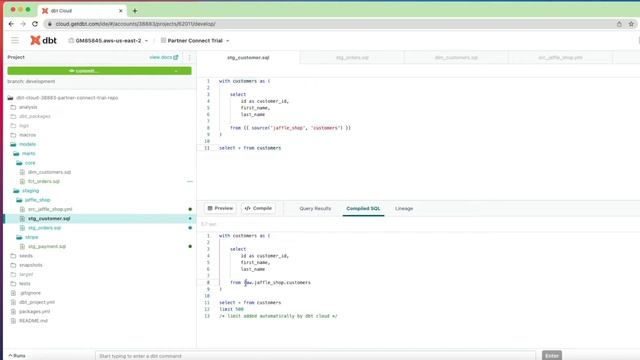The width and height of the screenshot is (640, 360).
Task: Open account dropdown GM65845.aws-us-east-2
Action: click(108, 40)
